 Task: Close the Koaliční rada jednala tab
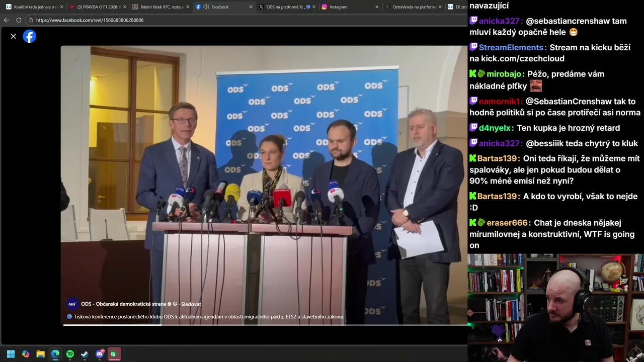coord(62,7)
